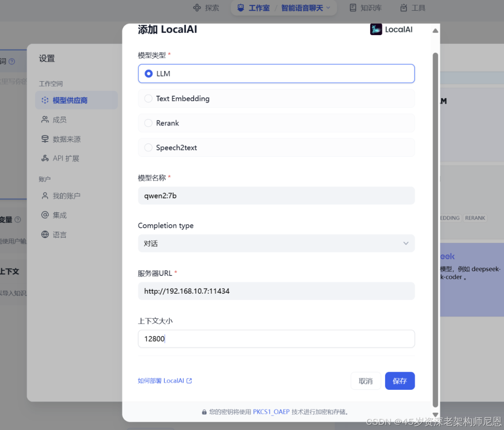Open 语言 in the settings sidebar
Viewport: 504px width, 430px height.
pos(77,234)
